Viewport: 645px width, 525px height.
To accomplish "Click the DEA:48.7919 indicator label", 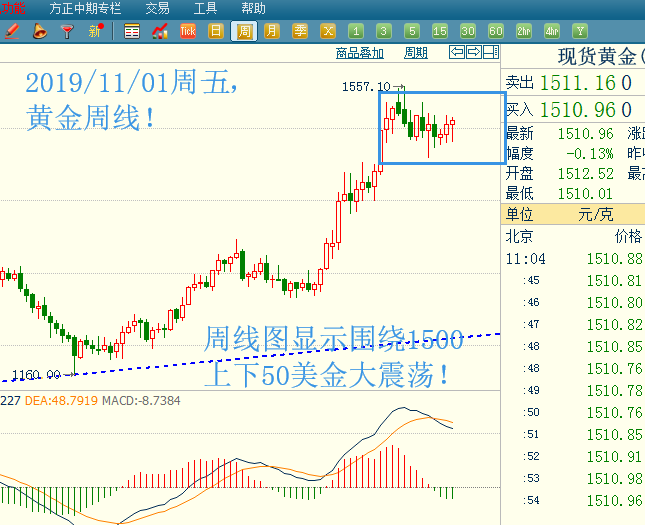I will click(x=61, y=401).
